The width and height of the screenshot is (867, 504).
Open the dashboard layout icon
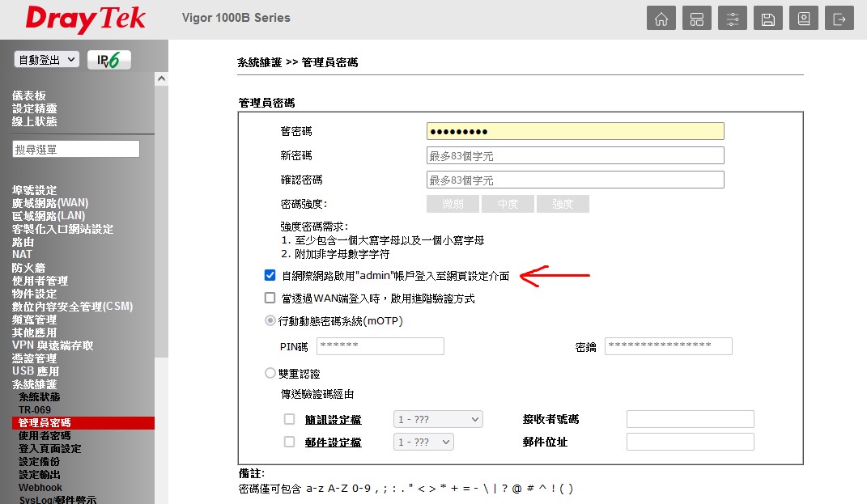697,19
